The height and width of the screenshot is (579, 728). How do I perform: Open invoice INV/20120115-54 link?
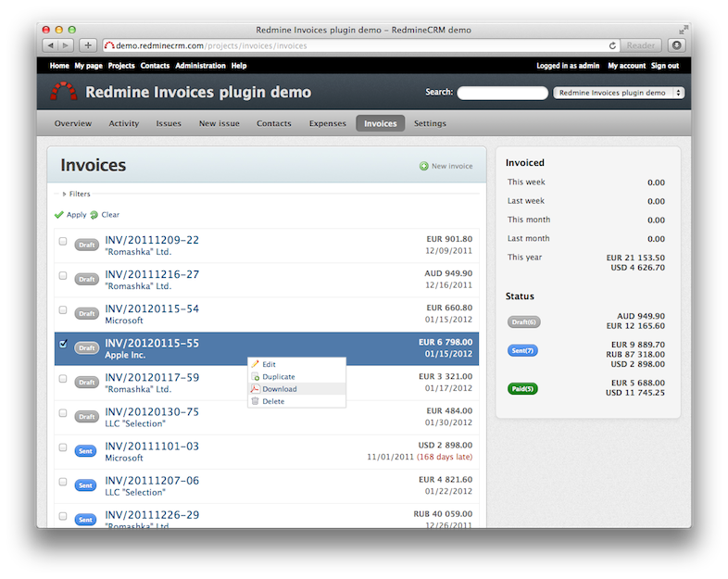tap(152, 308)
